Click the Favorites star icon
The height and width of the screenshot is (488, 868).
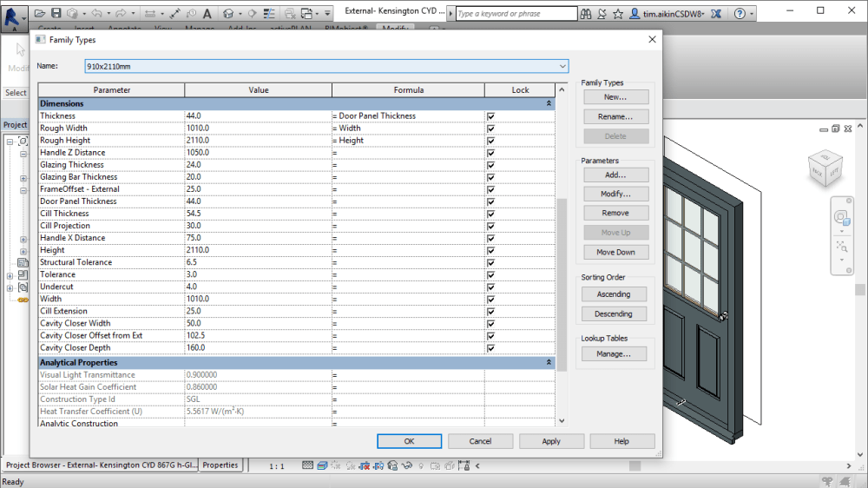pos(618,13)
